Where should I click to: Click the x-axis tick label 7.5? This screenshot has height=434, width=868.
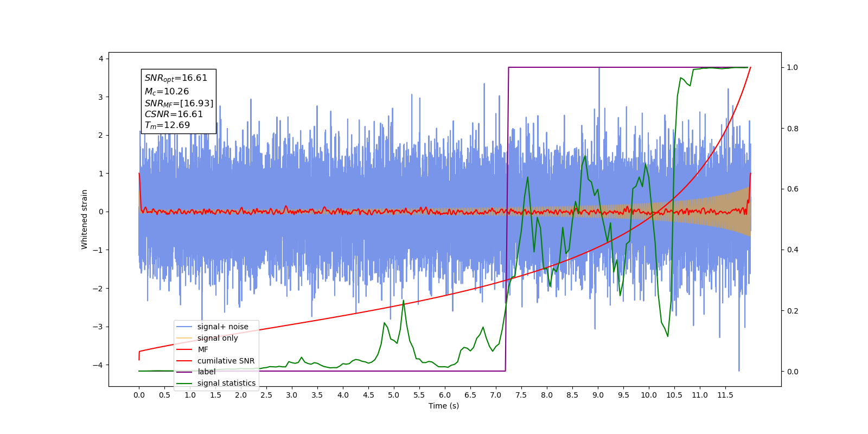[521, 395]
